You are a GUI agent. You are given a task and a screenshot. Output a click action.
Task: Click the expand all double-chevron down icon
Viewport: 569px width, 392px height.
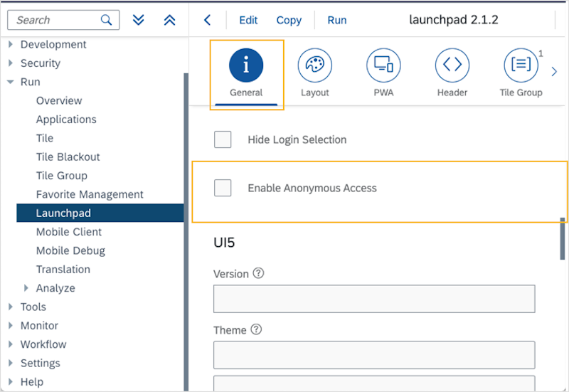(139, 20)
